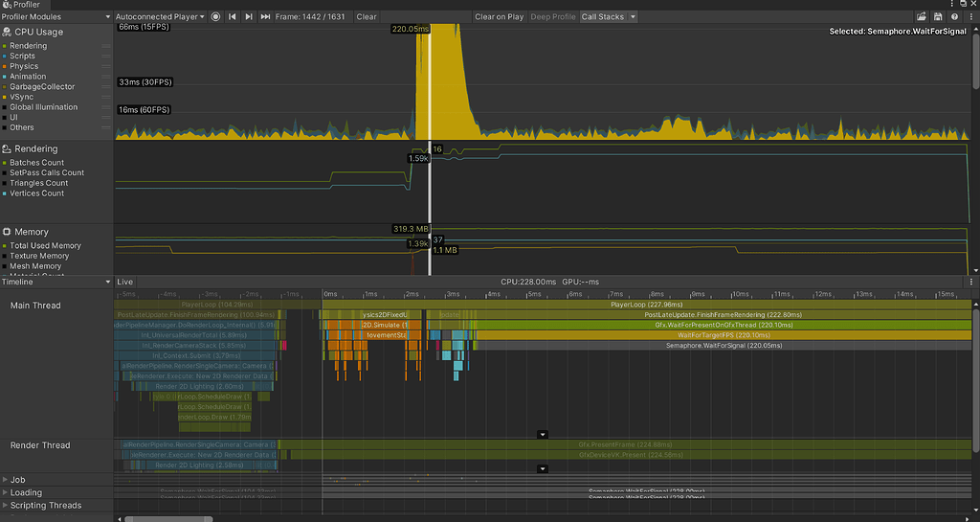The width and height of the screenshot is (980, 522).
Task: Click the Clear button
Action: coord(367,17)
